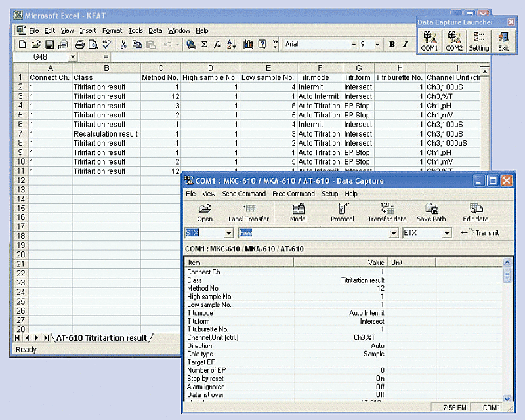The height and width of the screenshot is (420, 525).
Task: Click the Exit icon in the launcher
Action: pyautogui.click(x=503, y=41)
